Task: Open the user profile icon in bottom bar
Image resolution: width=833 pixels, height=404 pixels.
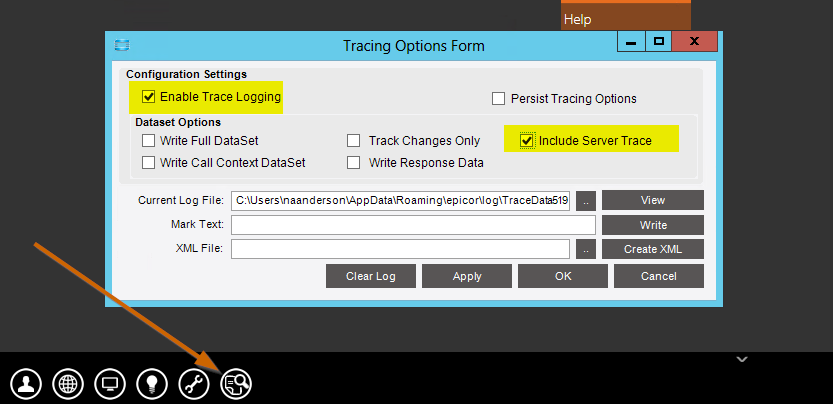Action: coord(26,384)
